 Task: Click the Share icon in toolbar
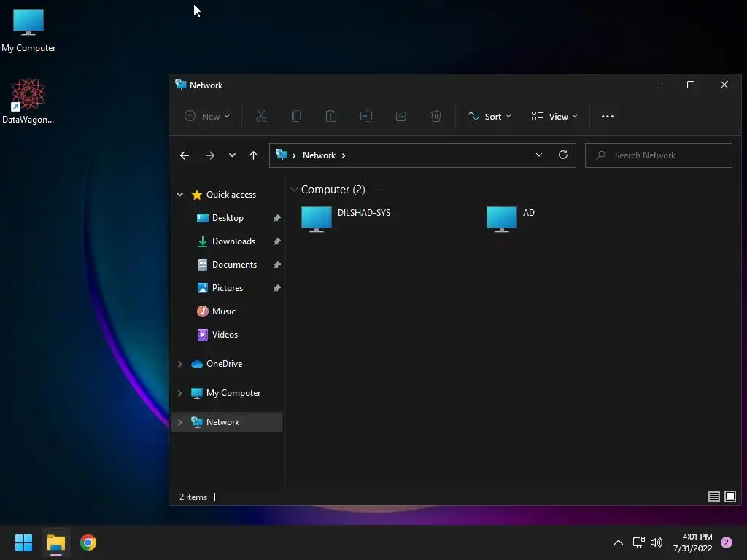[x=401, y=116]
